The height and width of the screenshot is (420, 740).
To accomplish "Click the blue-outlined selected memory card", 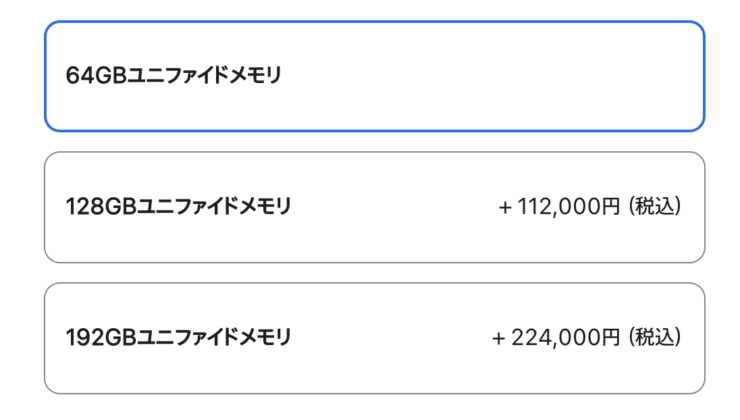I will click(375, 76).
